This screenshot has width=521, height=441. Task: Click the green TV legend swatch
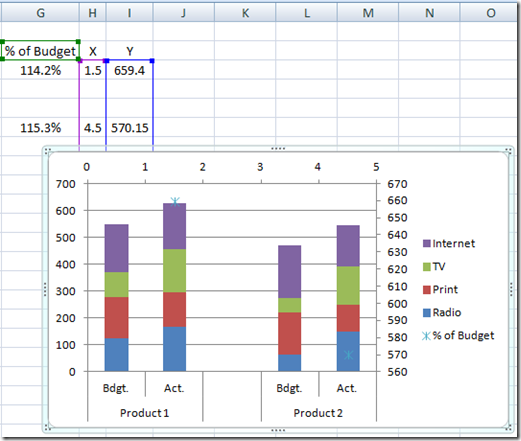pos(427,267)
